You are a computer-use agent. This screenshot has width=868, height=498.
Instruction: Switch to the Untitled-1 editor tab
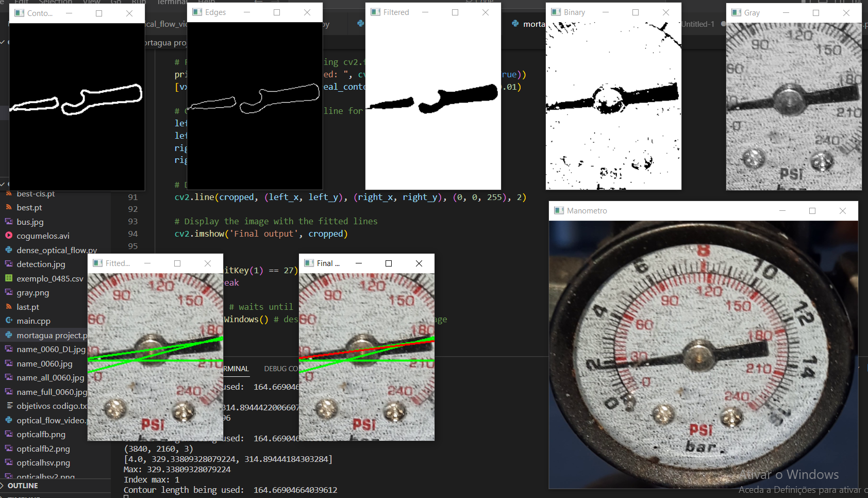point(698,24)
